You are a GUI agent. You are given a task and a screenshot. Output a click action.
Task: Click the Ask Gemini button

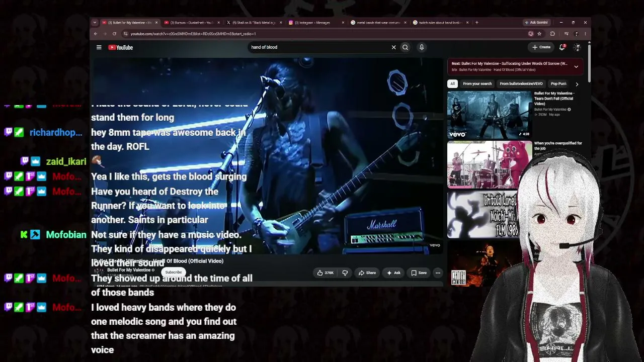coord(536,23)
